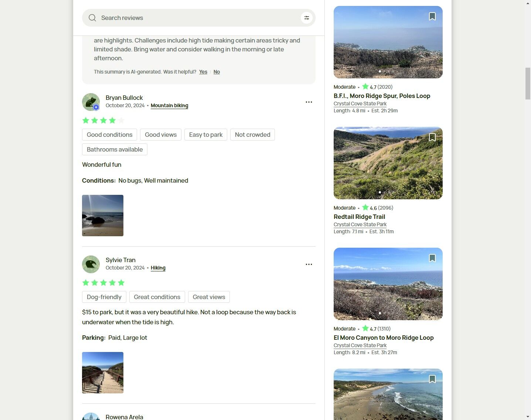Focus the Search reviews input field
This screenshot has width=531, height=420.
pos(199,18)
